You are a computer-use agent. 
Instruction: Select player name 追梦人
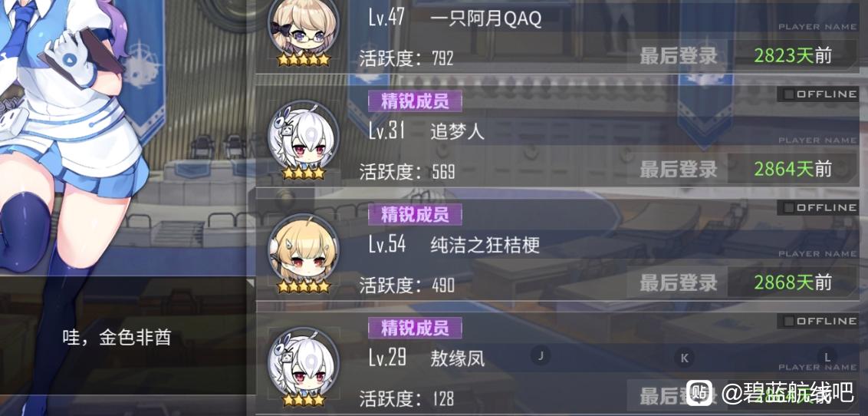tap(457, 131)
